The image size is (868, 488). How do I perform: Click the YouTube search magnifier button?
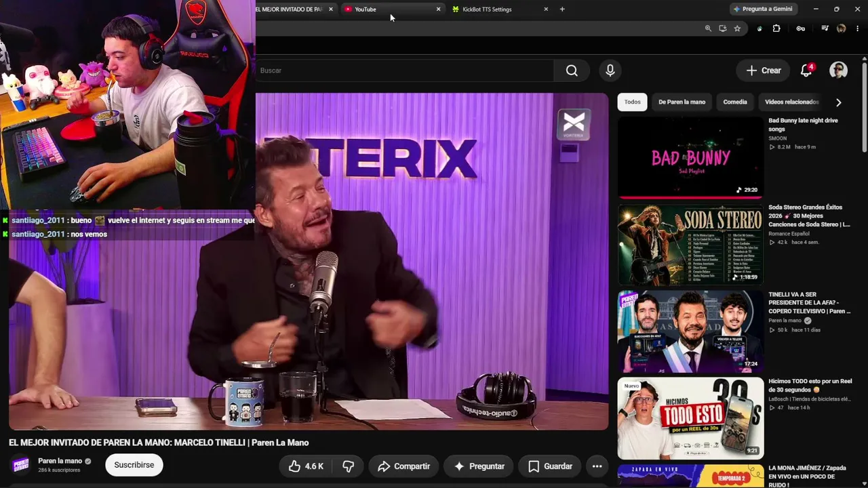572,70
